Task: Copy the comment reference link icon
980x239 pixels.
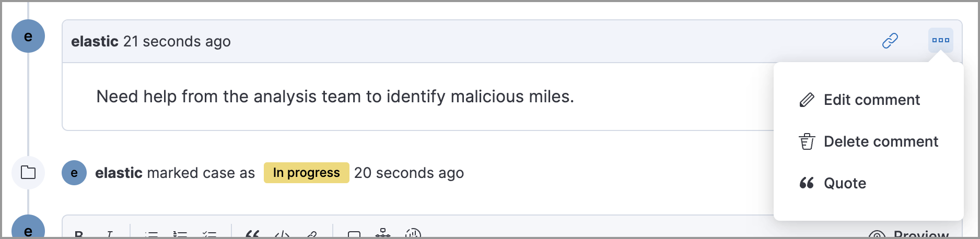Action: 890,41
